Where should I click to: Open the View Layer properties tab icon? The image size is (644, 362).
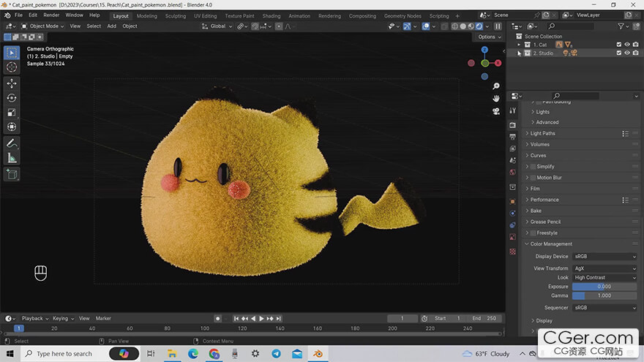tap(512, 148)
